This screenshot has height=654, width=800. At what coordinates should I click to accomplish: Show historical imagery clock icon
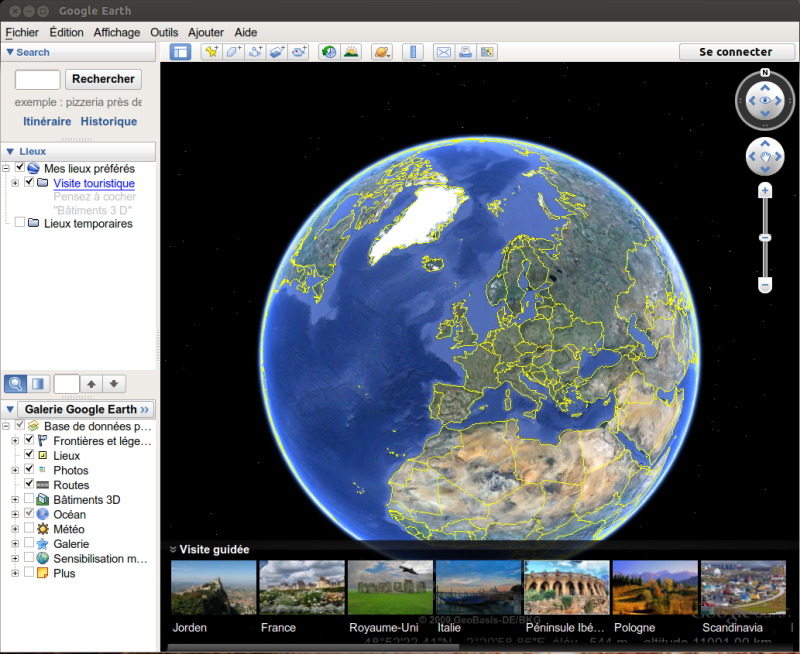click(329, 52)
